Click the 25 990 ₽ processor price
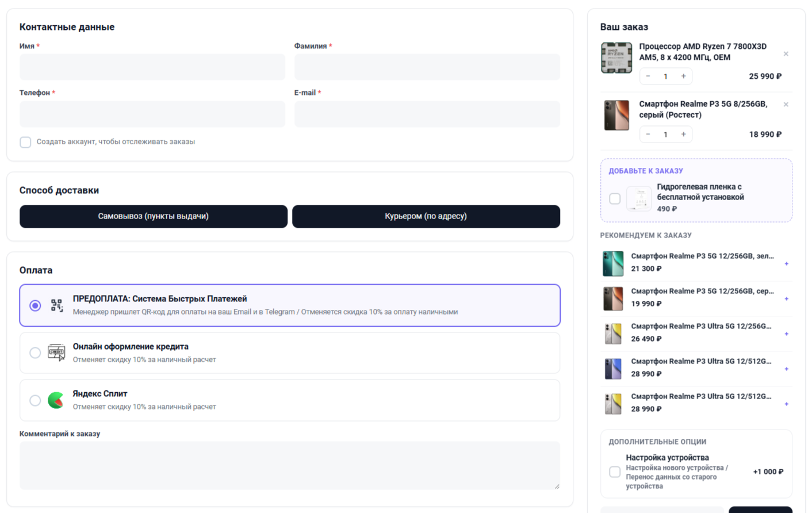This screenshot has height=513, width=812. [765, 76]
